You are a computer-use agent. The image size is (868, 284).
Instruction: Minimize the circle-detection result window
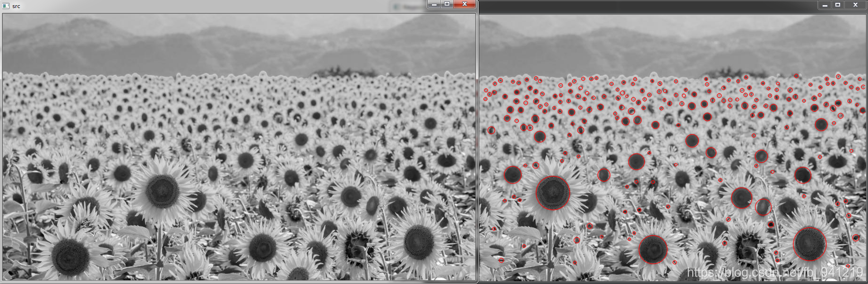[825, 5]
